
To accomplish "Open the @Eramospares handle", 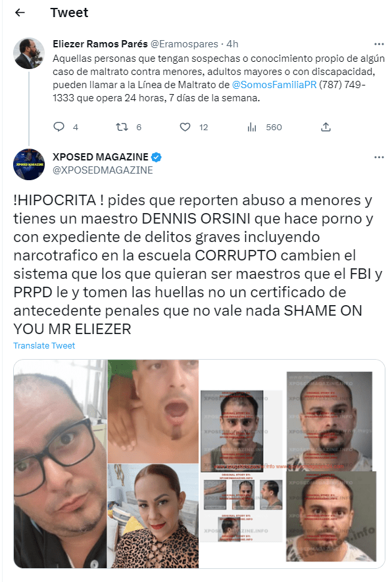I will coord(184,44).
